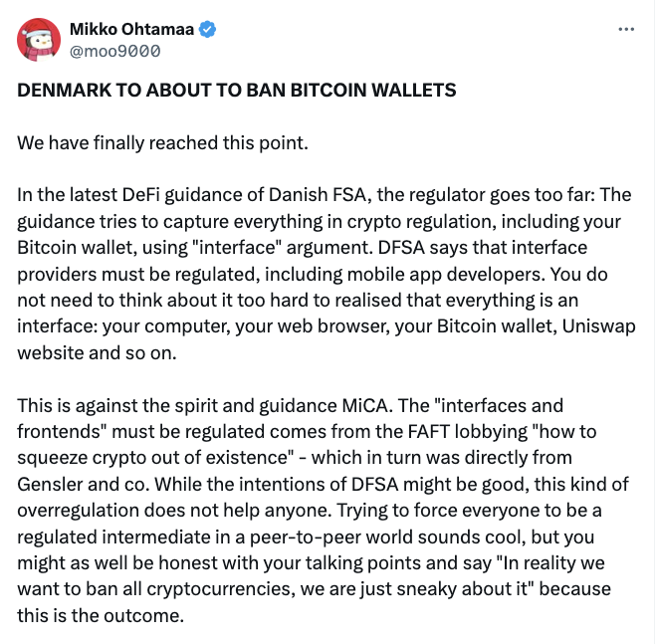Click the phrase "squeeze crypto out of existence"
Image resolution: width=655 pixels, height=644 pixels.
pos(152,458)
